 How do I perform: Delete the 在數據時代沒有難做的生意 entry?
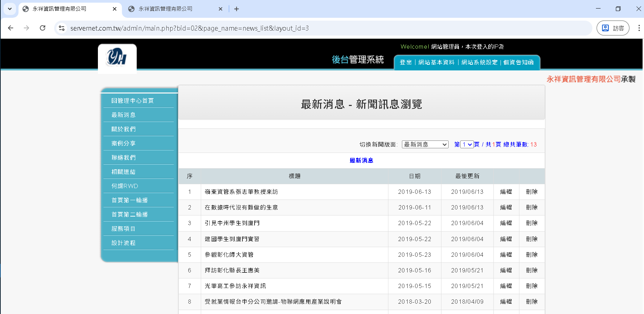(532, 207)
